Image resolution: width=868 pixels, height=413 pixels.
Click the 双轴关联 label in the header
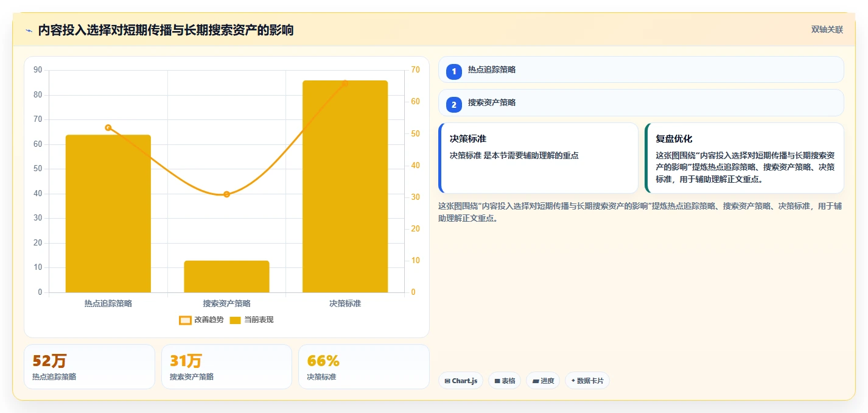tap(827, 29)
